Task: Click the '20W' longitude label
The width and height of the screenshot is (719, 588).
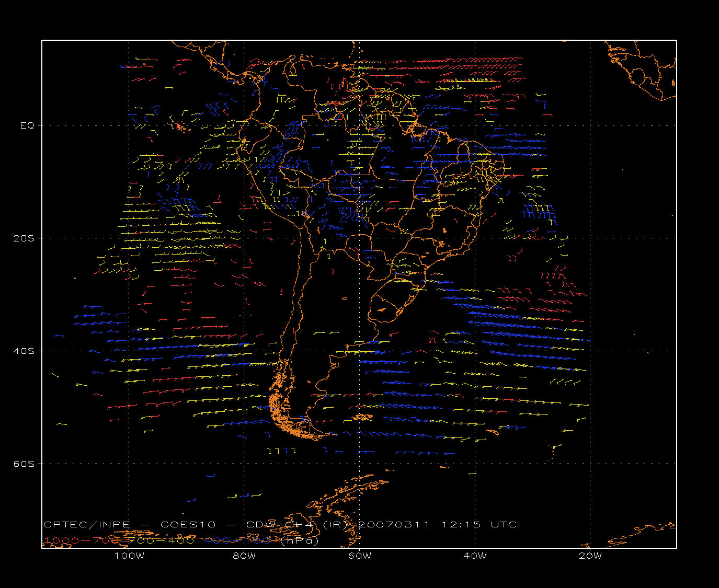Action: point(590,556)
